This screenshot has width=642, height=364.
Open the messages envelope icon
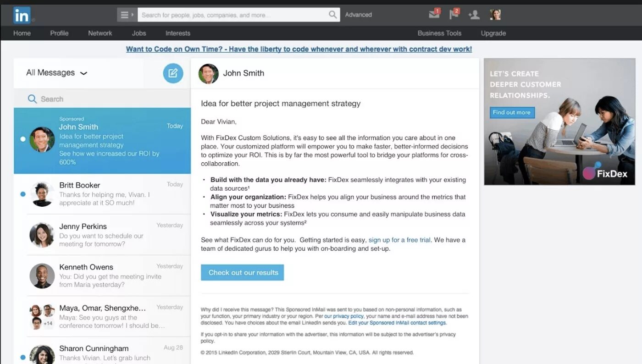point(434,14)
